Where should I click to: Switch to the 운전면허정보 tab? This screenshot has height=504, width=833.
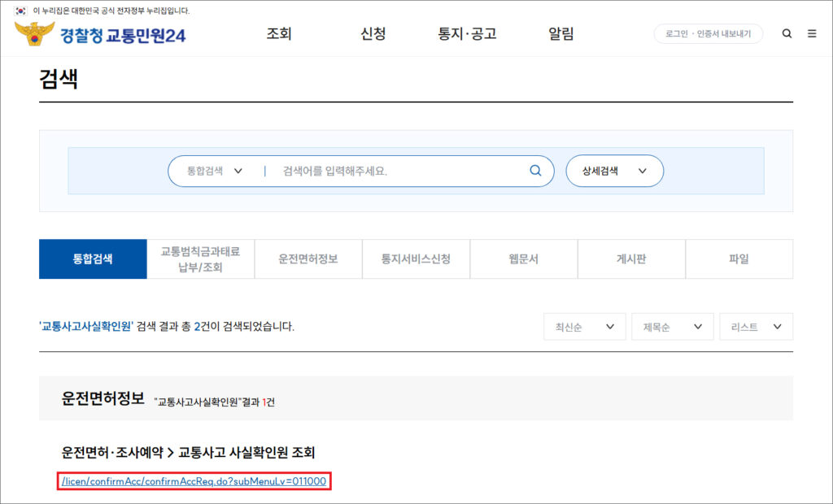click(x=308, y=259)
